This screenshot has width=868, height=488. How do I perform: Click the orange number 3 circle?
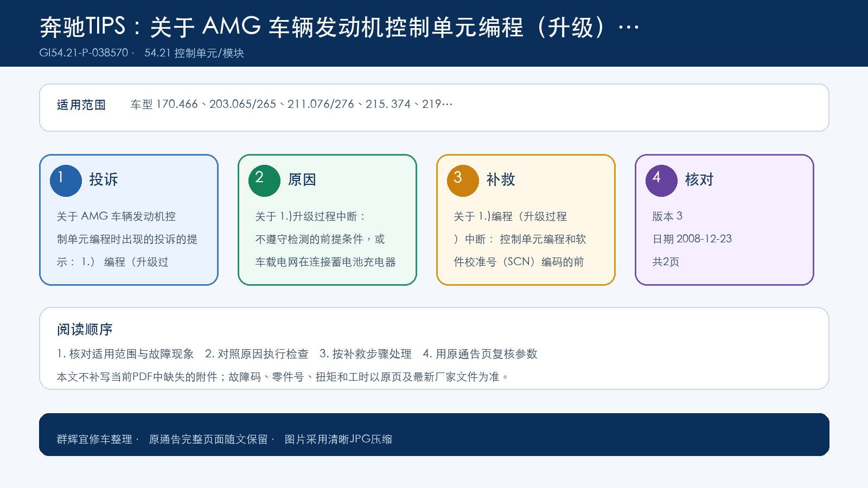pos(463,181)
